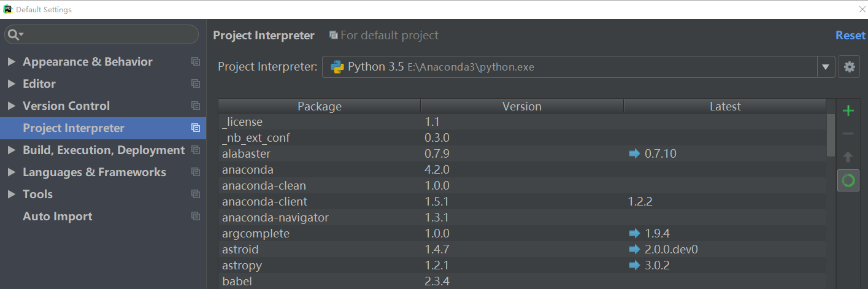The width and height of the screenshot is (868, 289).
Task: Click the green circular conda environment toggle
Action: (x=848, y=180)
